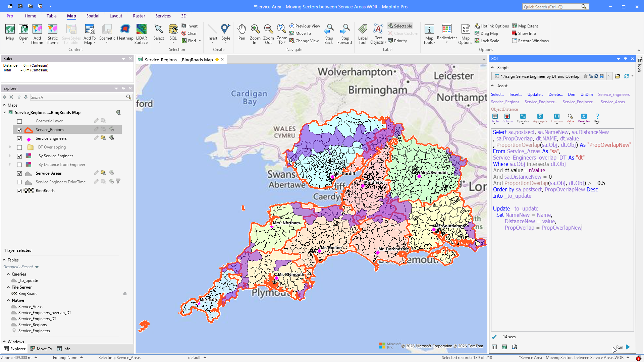This screenshot has width=644, height=362.
Task: Switch to the Spatial ribbon tab
Action: [93, 16]
